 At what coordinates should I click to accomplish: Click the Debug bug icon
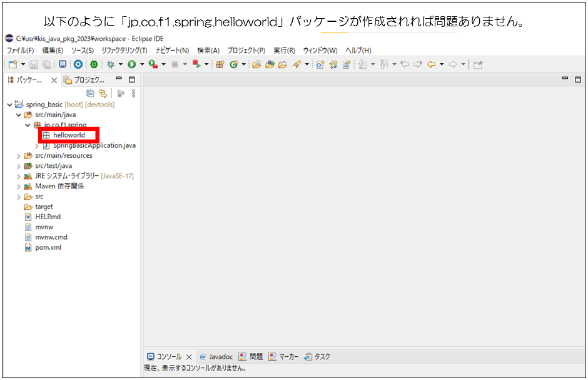111,64
